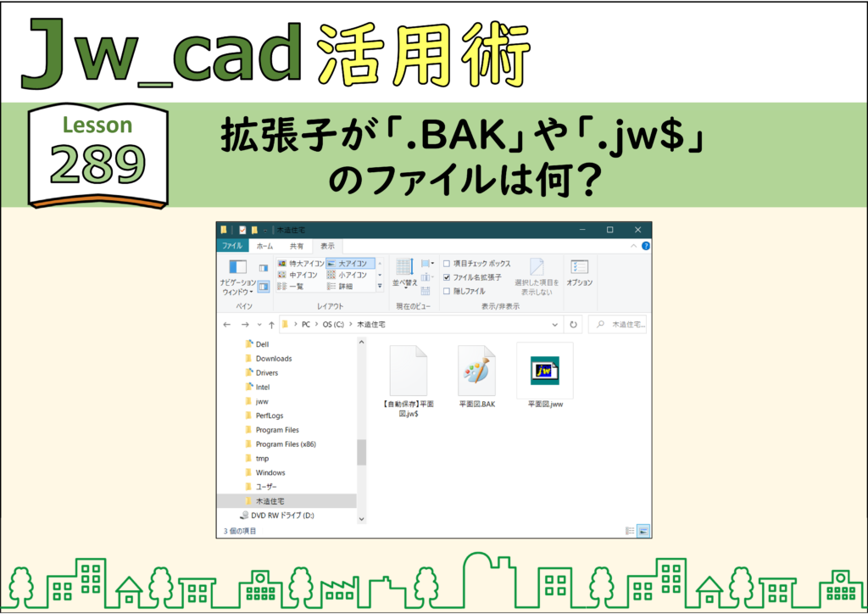Switch layout to 一覧 list view
868x614 pixels.
tap(292, 287)
